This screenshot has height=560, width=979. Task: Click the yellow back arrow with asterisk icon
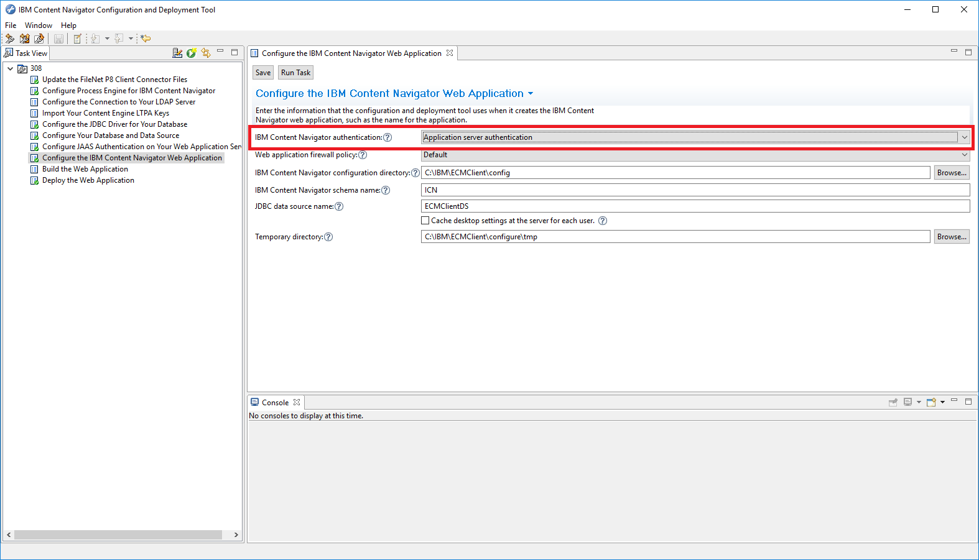click(x=146, y=39)
